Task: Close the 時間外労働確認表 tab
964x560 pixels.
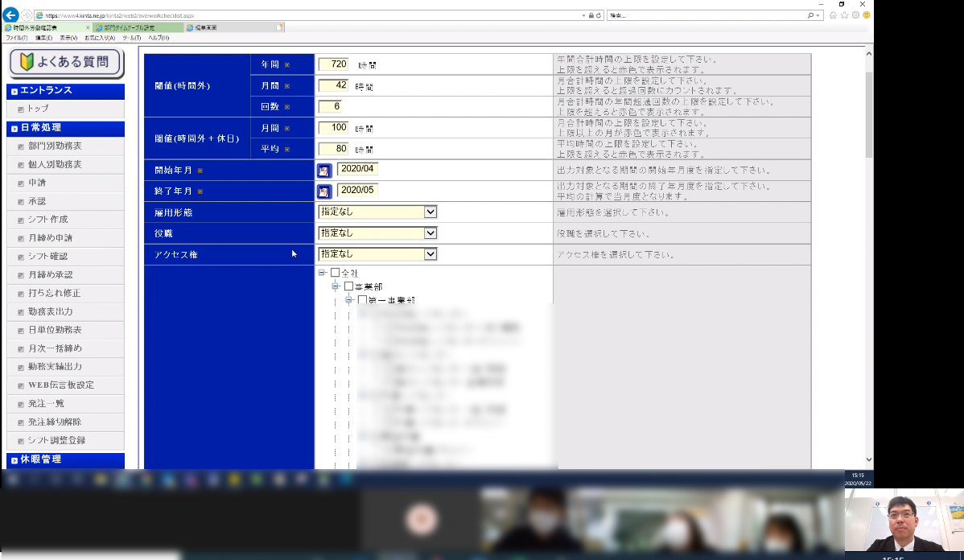Action: pyautogui.click(x=87, y=27)
